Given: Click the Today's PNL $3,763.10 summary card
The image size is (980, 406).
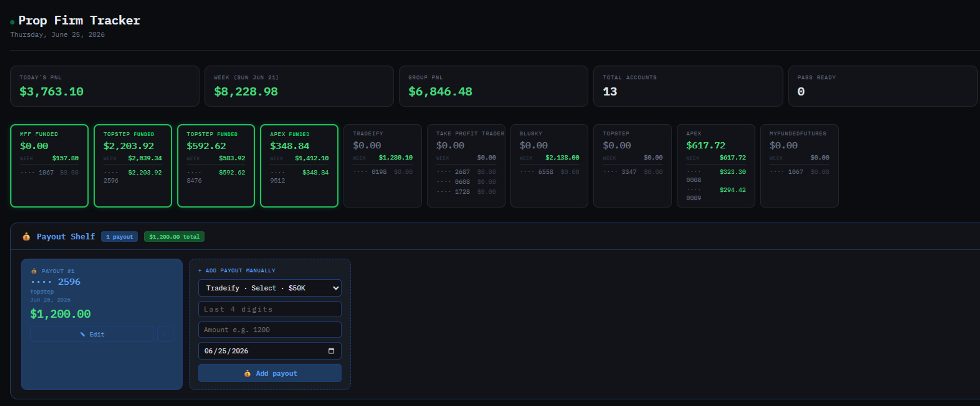Looking at the screenshot, I should [x=105, y=86].
